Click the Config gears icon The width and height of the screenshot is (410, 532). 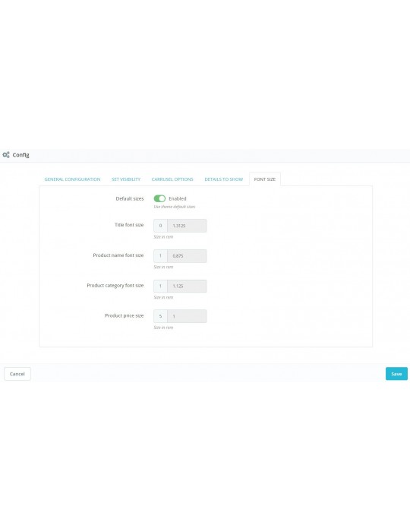[x=6, y=155]
